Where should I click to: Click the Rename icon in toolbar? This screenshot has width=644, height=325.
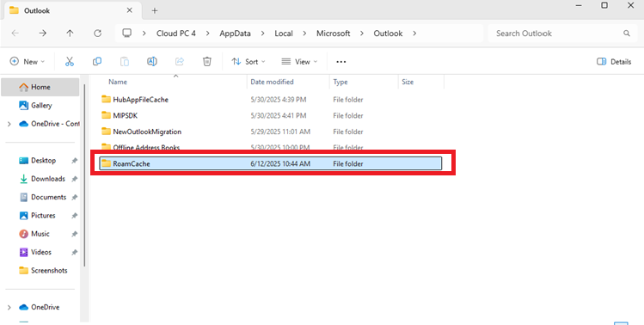click(152, 62)
